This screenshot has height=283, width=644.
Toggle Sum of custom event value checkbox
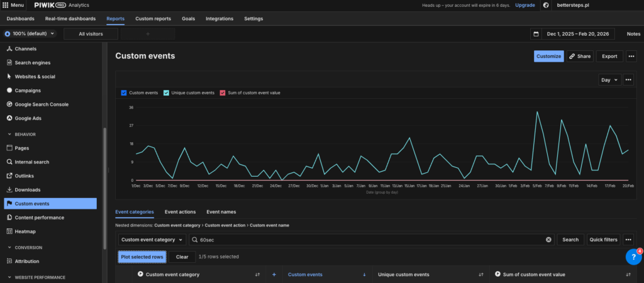point(222,92)
